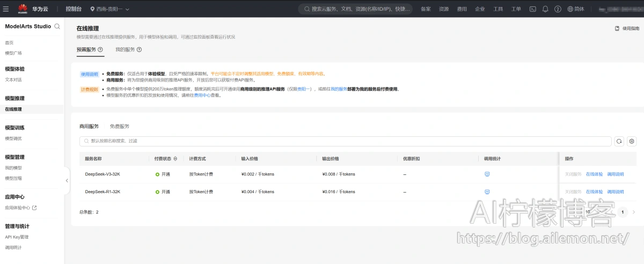Click 关闭服务 for DeepSeek-V3-32K
The width and height of the screenshot is (644, 264).
pyautogui.click(x=573, y=174)
